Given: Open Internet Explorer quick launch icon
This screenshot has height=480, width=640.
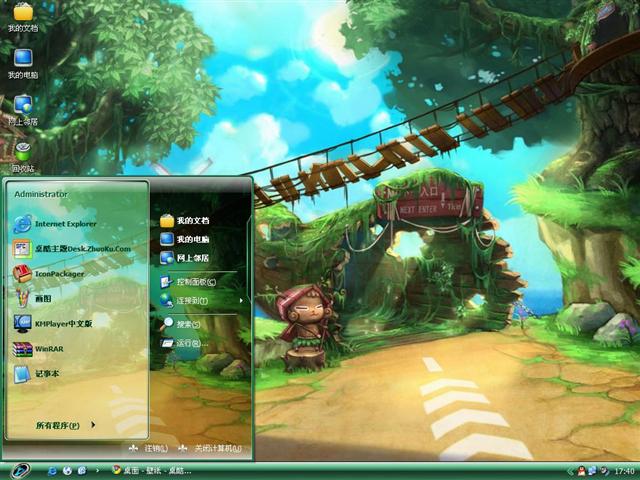Looking at the screenshot, I should tap(52, 471).
